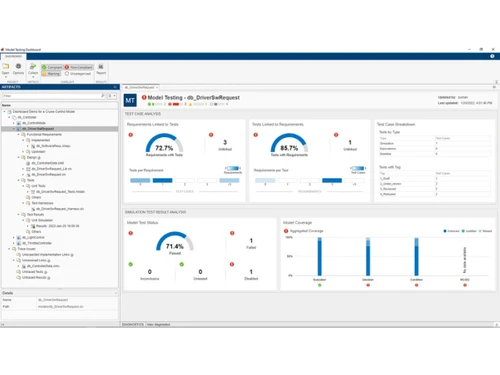Screen dimensions: 500x375
Task: Click the search magnifier in the Artifacts filter
Action: [x=103, y=96]
